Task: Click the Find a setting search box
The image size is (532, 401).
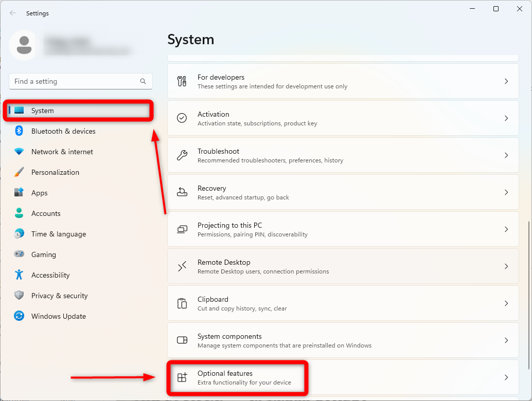Action: (x=81, y=81)
